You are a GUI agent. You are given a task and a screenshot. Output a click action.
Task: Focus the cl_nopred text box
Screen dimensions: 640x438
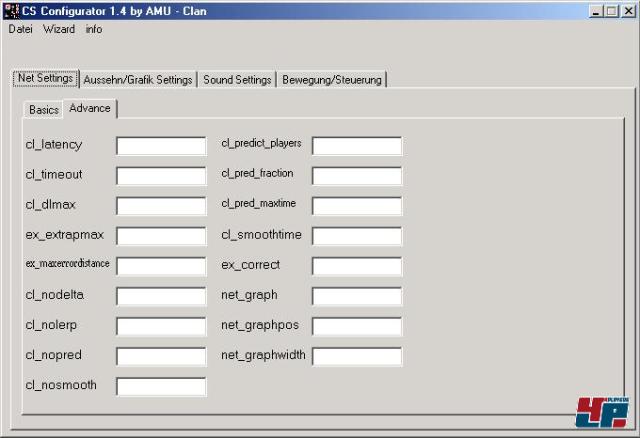pyautogui.click(x=161, y=357)
